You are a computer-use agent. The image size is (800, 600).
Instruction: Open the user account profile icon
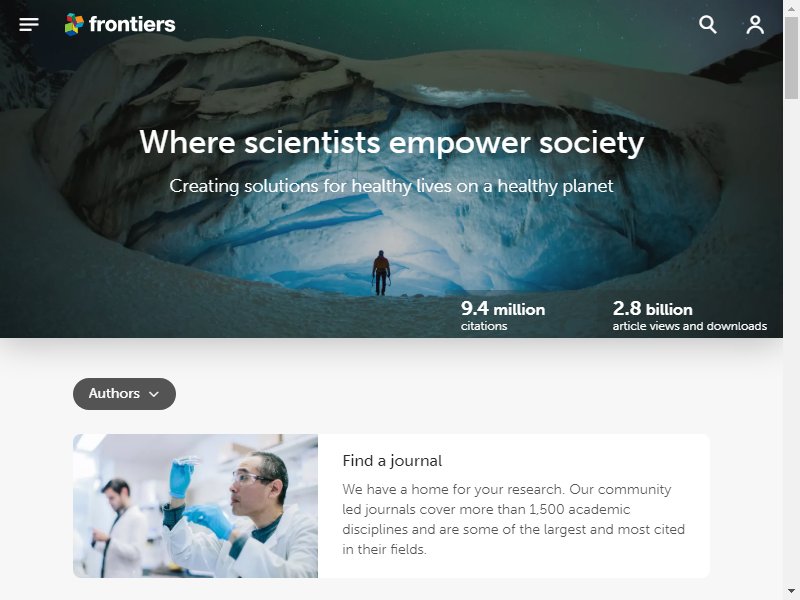tap(755, 24)
